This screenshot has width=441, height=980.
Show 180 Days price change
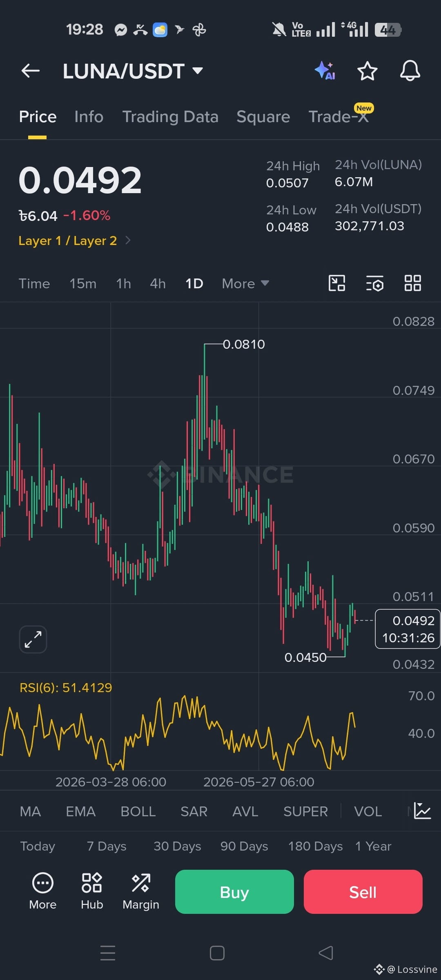click(315, 846)
